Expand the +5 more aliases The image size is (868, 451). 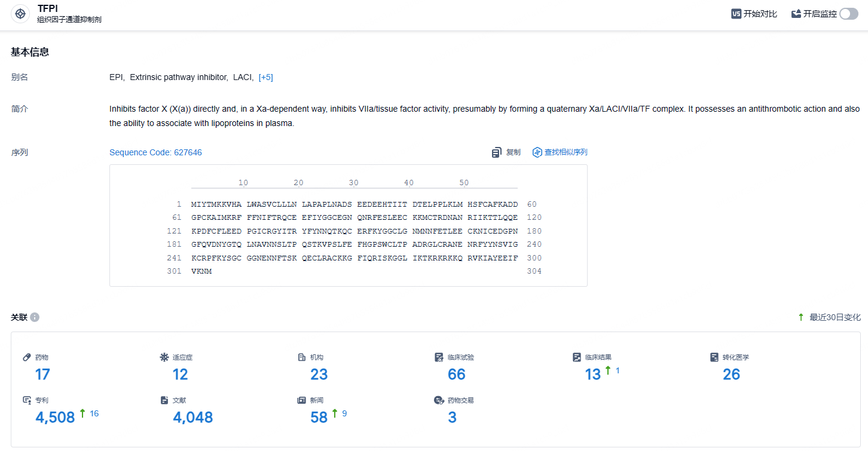click(265, 77)
